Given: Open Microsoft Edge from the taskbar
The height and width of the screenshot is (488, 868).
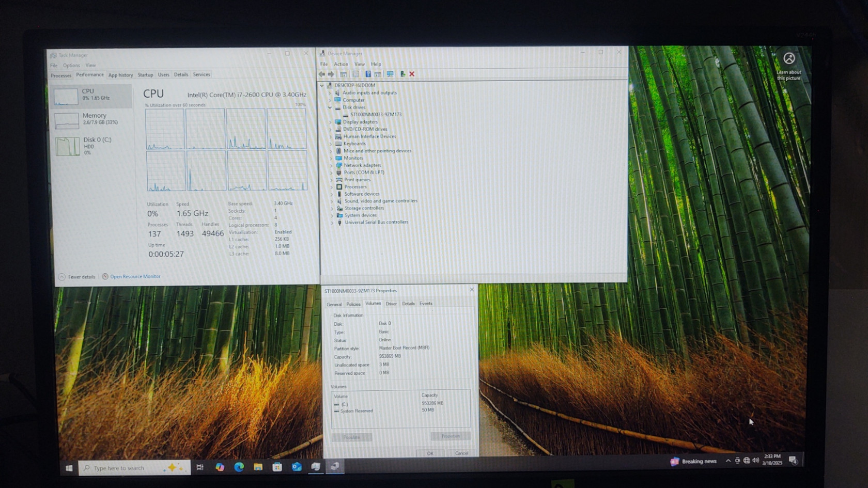Looking at the screenshot, I should [239, 467].
